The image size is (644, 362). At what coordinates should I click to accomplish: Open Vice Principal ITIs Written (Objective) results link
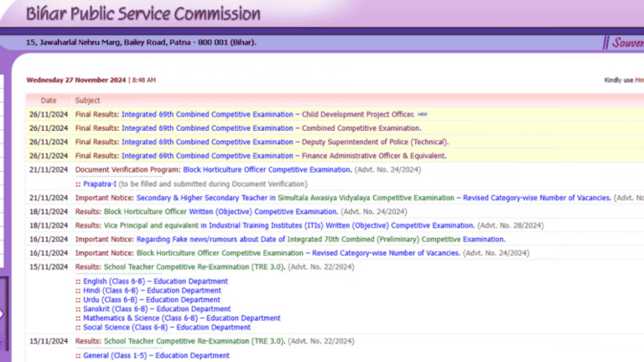click(x=288, y=225)
